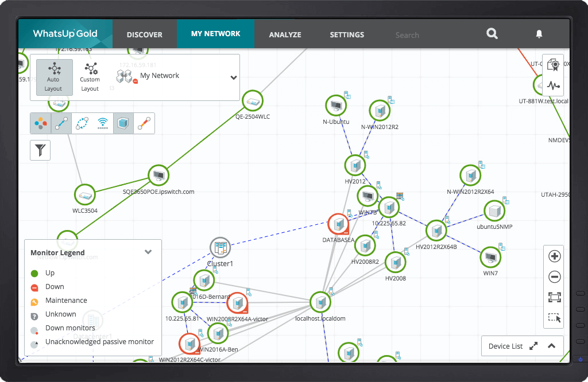Select the Auto Layout mode
Screen dimensions: 588x382
pos(54,77)
